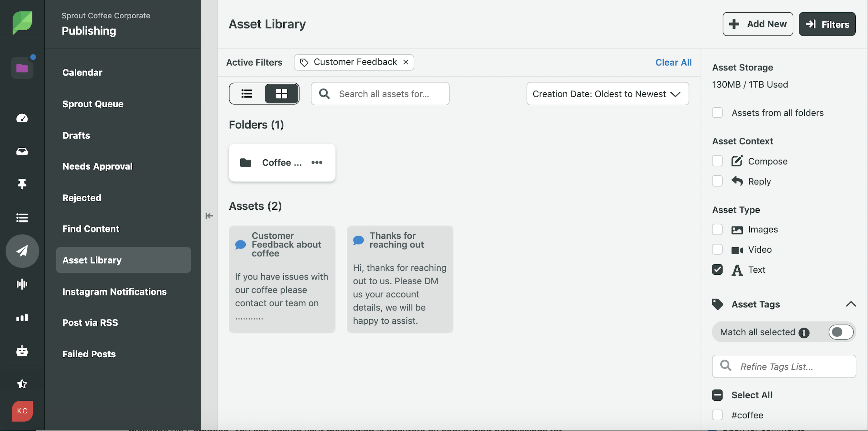Collapse the Asset Tags section chevron
Screen dimensions: 868x431
851,304
